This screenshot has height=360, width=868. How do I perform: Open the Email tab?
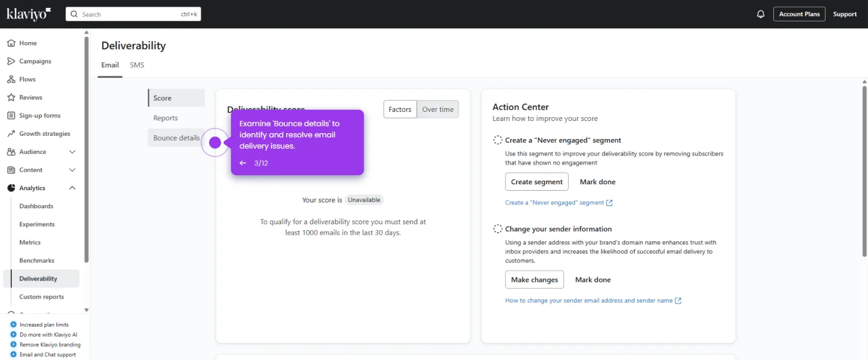(110, 65)
